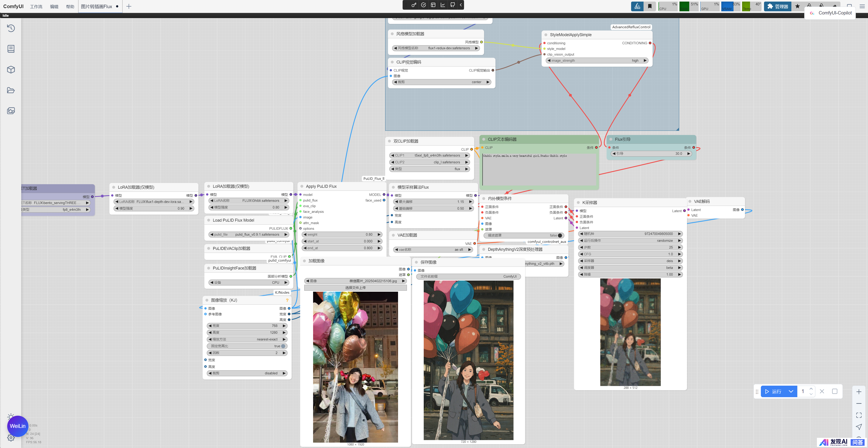Open the ComfyUI-Copilot panel button
868x448 pixels.
pyautogui.click(x=830, y=13)
